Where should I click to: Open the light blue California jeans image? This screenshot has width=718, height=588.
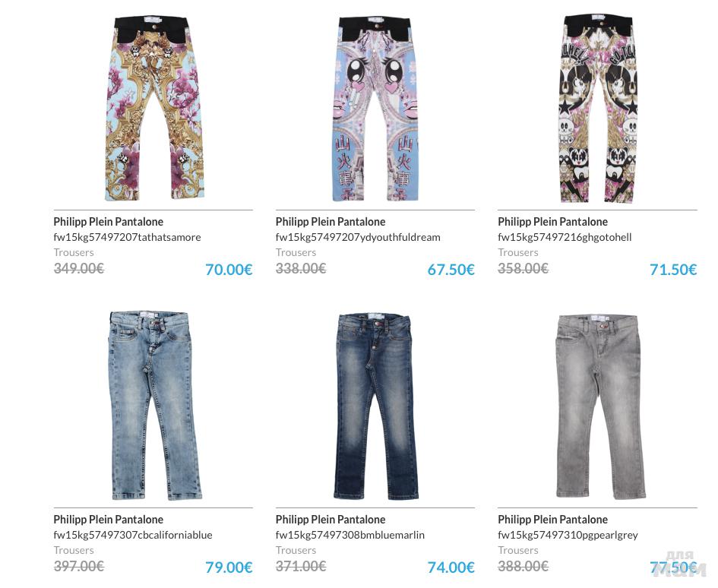pyautogui.click(x=153, y=406)
